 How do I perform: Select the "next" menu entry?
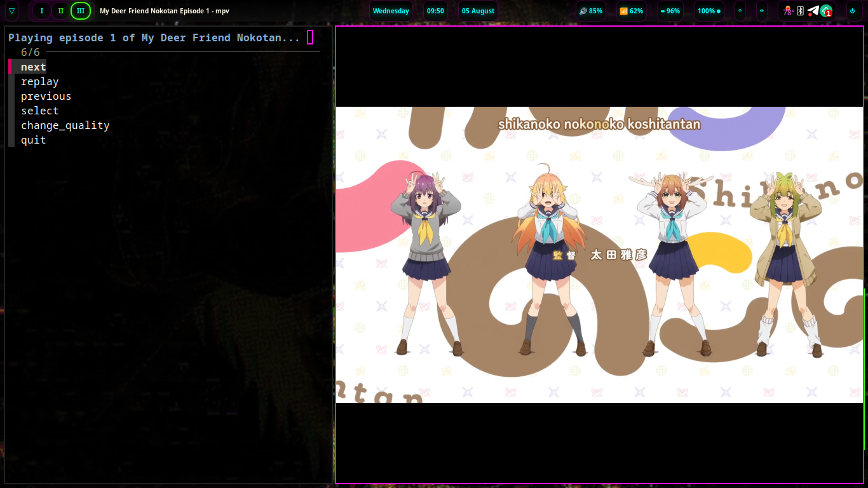pos(33,67)
